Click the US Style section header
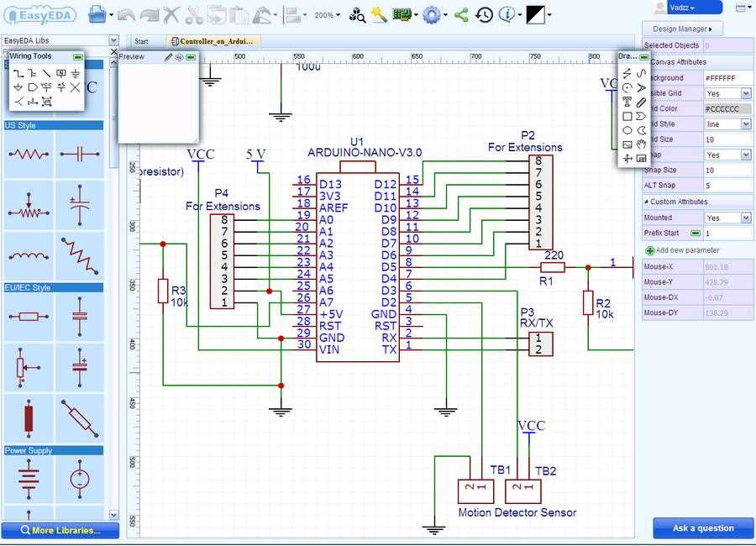 (x=53, y=125)
